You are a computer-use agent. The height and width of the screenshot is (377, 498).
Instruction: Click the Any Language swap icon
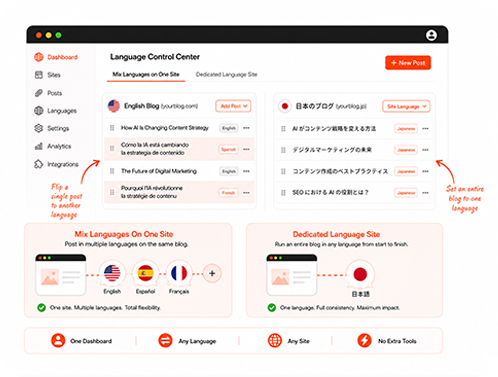[x=165, y=340]
